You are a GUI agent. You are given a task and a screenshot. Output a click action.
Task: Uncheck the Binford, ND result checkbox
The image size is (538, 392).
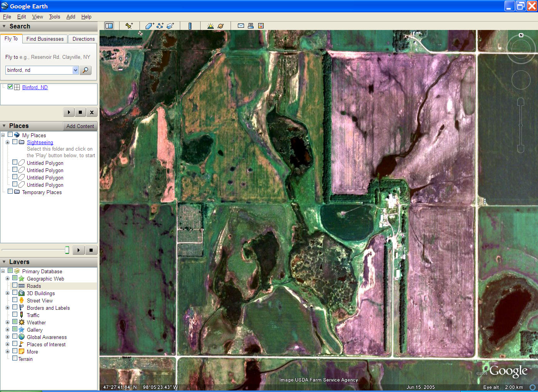click(10, 87)
